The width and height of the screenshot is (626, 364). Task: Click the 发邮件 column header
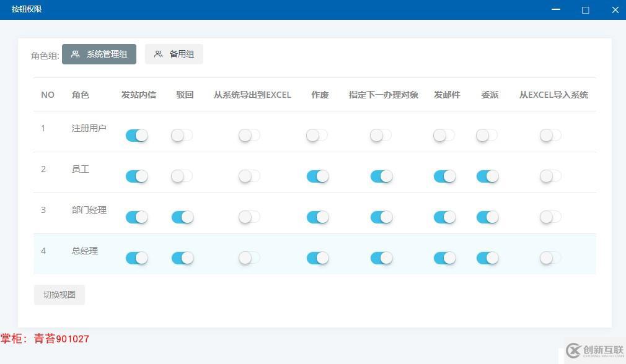(447, 95)
